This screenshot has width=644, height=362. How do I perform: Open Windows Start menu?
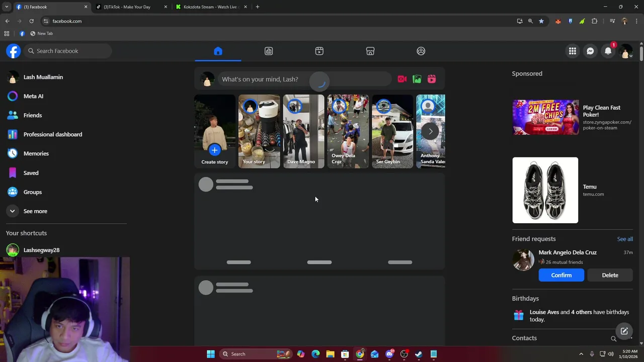click(x=211, y=354)
